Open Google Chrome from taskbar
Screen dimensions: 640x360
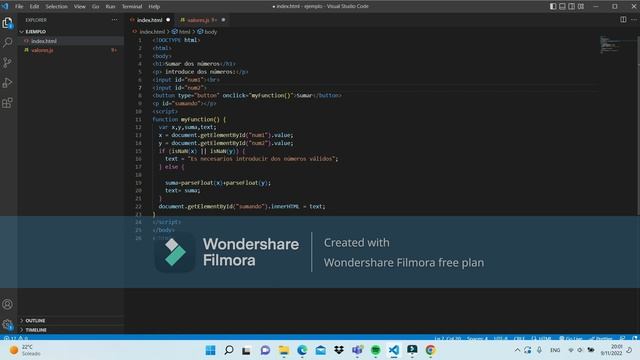click(x=430, y=350)
